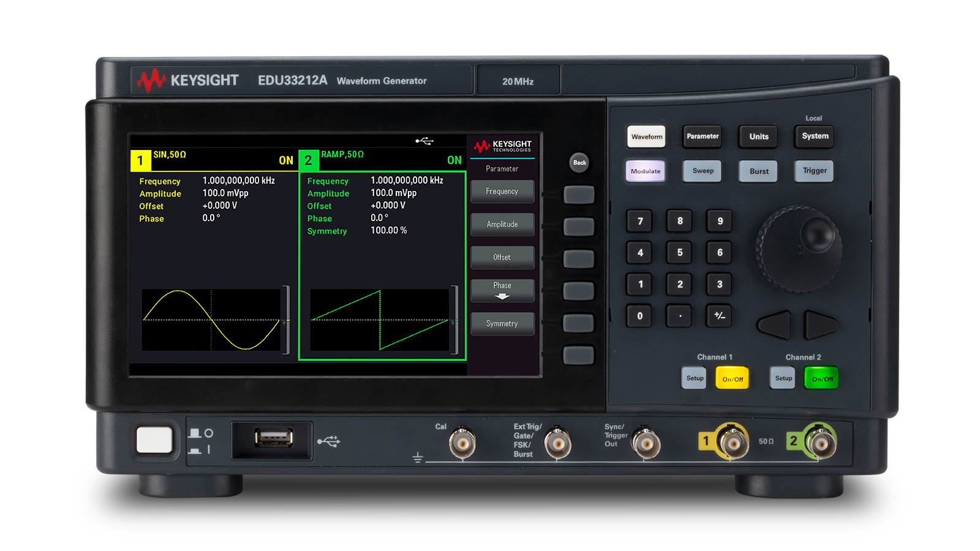Screen dimensions: 980x551
Task: Select the Offset menu item on screen
Action: pyautogui.click(x=502, y=258)
